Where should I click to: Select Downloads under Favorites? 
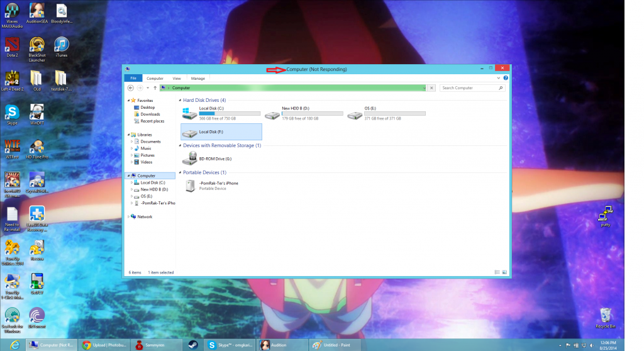click(150, 114)
